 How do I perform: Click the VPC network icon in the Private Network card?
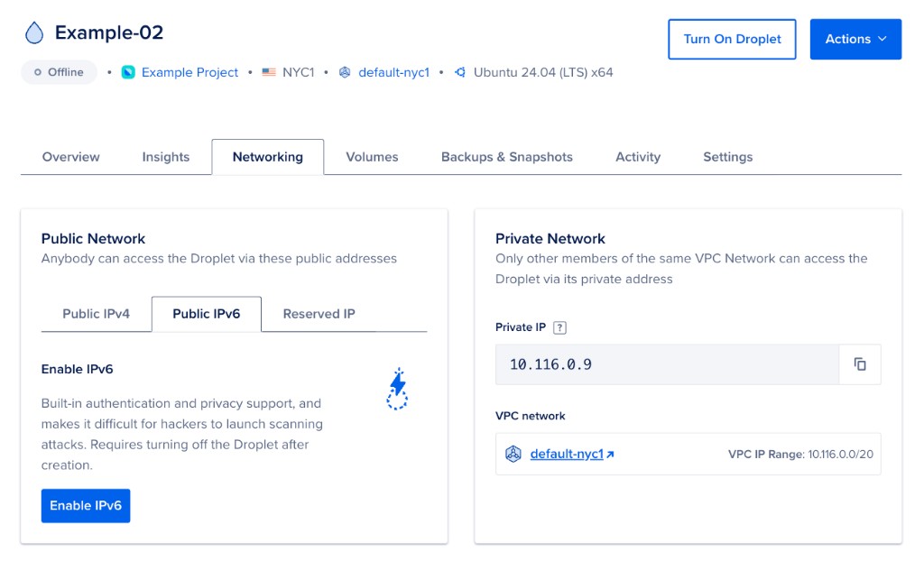[x=513, y=454]
